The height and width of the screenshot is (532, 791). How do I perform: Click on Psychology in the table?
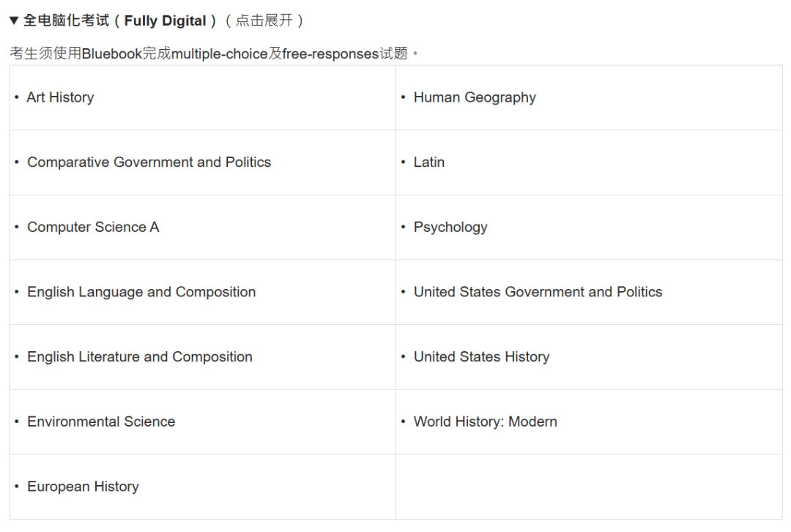[x=450, y=228]
